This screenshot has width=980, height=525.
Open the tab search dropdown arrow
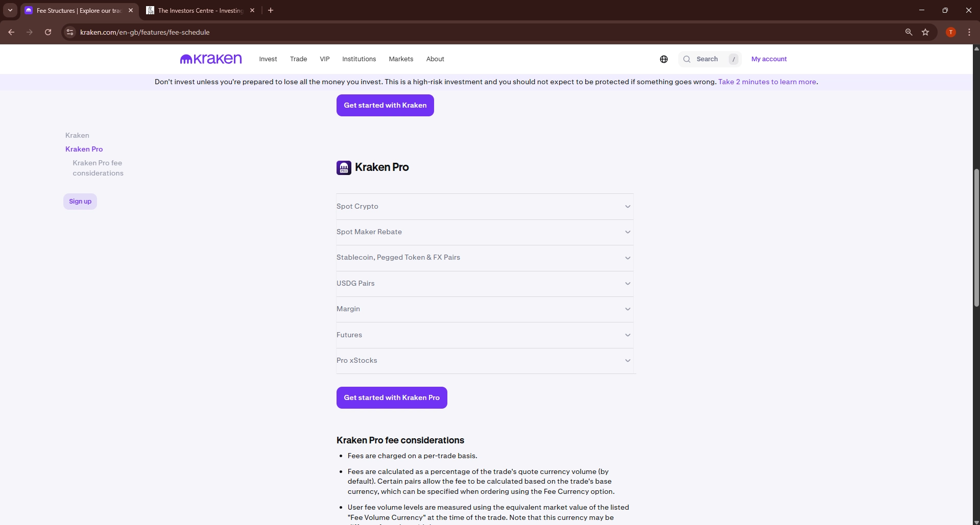tap(10, 10)
